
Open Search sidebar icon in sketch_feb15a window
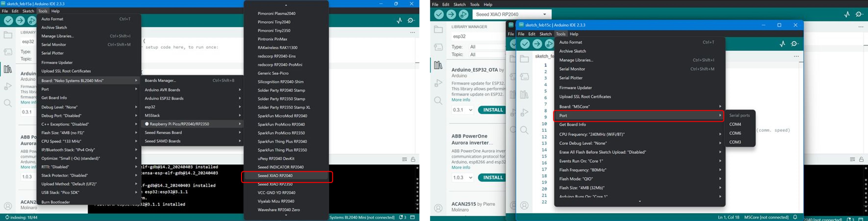point(8,103)
